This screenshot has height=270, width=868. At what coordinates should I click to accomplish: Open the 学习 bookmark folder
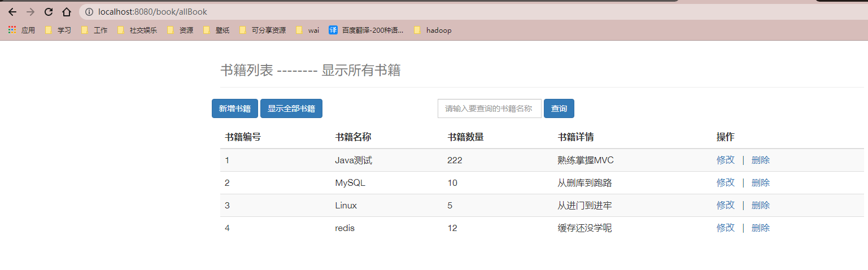58,31
